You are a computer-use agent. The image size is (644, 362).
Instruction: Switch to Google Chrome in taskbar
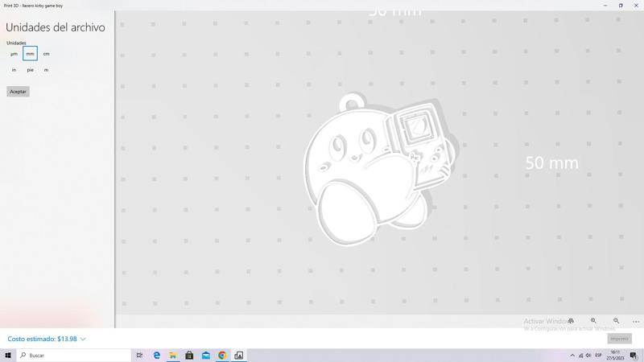(222, 356)
